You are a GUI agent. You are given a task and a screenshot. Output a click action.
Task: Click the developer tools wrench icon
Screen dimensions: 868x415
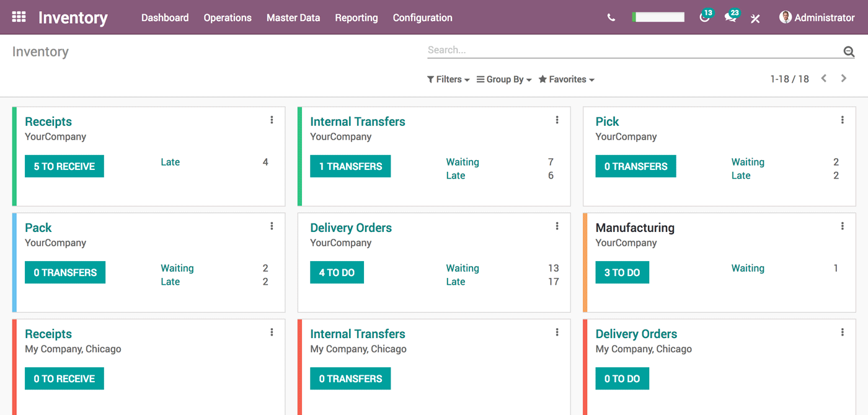pos(755,19)
